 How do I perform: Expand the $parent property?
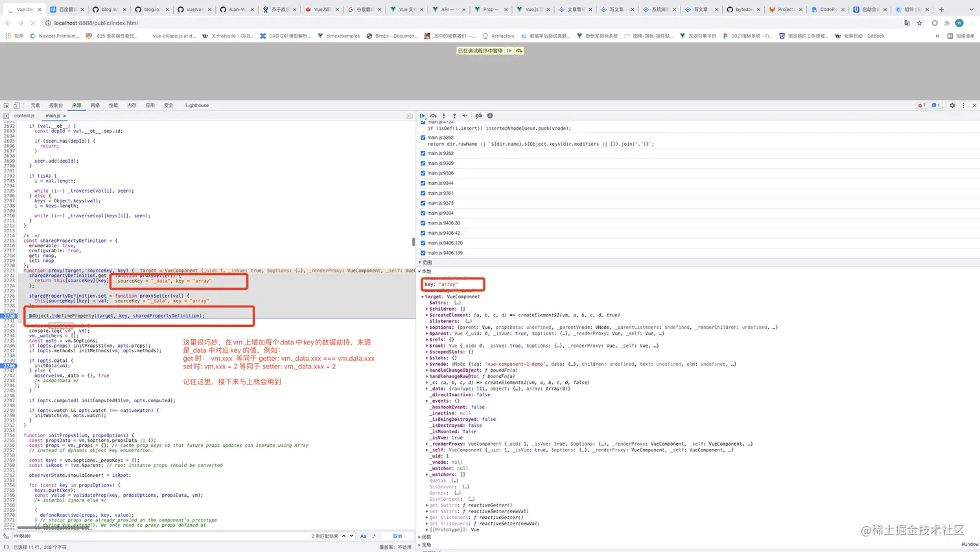coord(426,333)
